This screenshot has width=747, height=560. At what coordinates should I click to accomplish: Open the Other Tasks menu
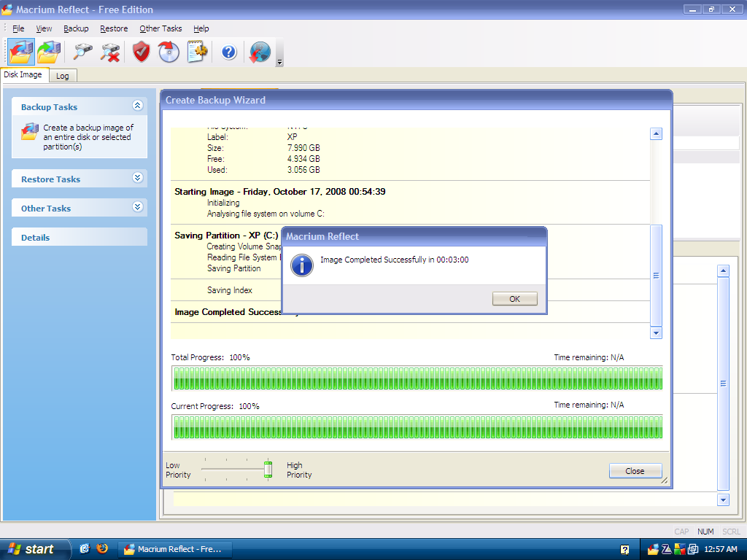(160, 28)
